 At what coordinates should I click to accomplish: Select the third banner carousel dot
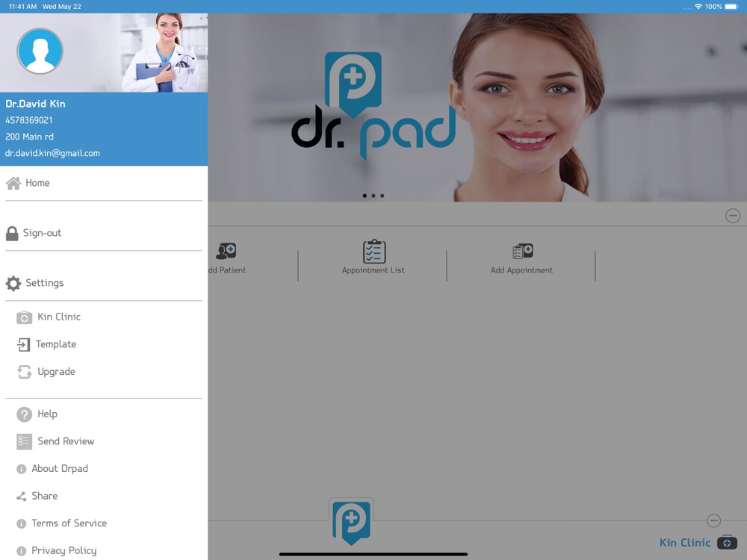tap(382, 196)
